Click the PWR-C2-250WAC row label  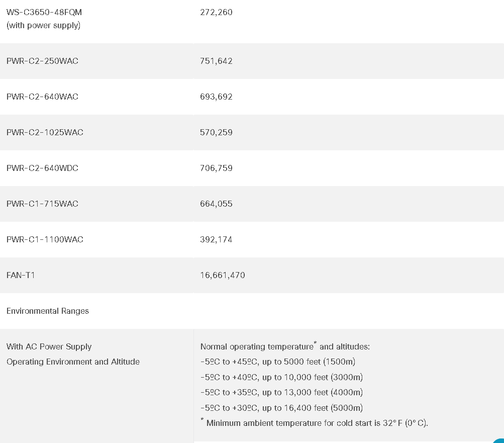coord(42,61)
